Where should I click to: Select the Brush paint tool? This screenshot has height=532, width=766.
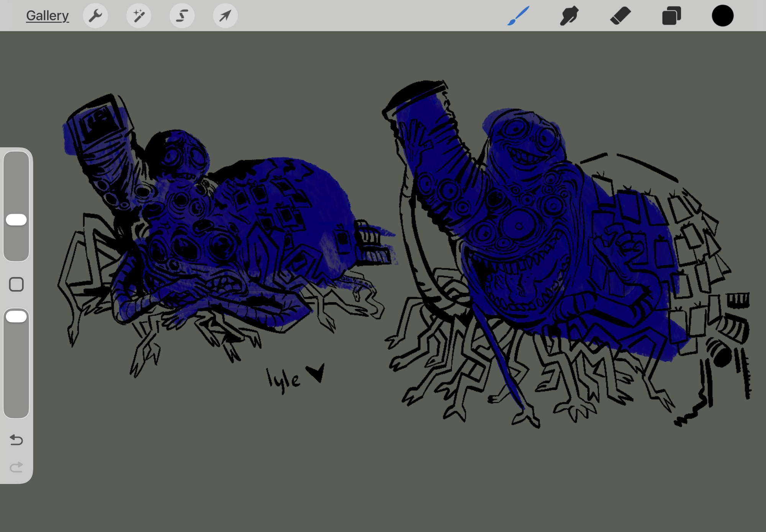click(x=518, y=16)
